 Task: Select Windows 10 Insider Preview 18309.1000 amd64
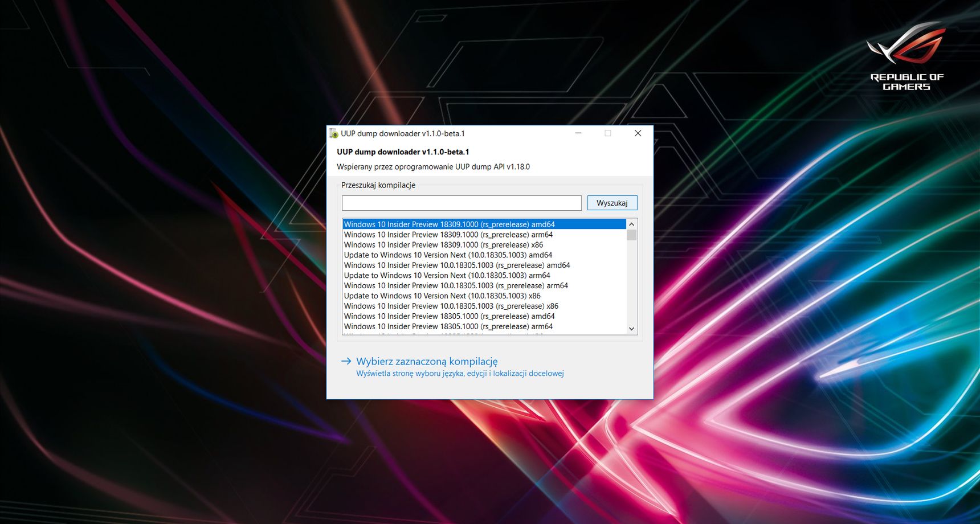click(x=484, y=224)
